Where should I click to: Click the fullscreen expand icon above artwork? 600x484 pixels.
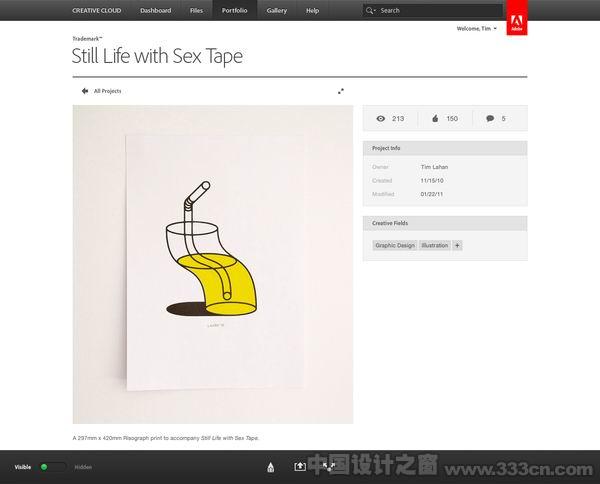[x=341, y=91]
